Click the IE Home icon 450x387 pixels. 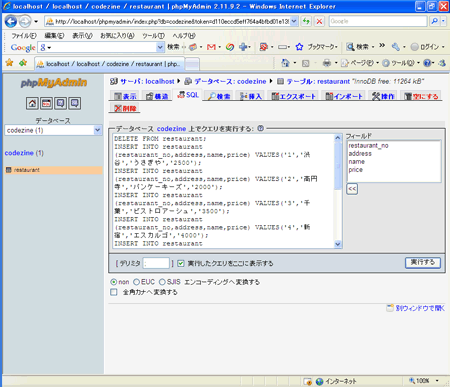285,63
